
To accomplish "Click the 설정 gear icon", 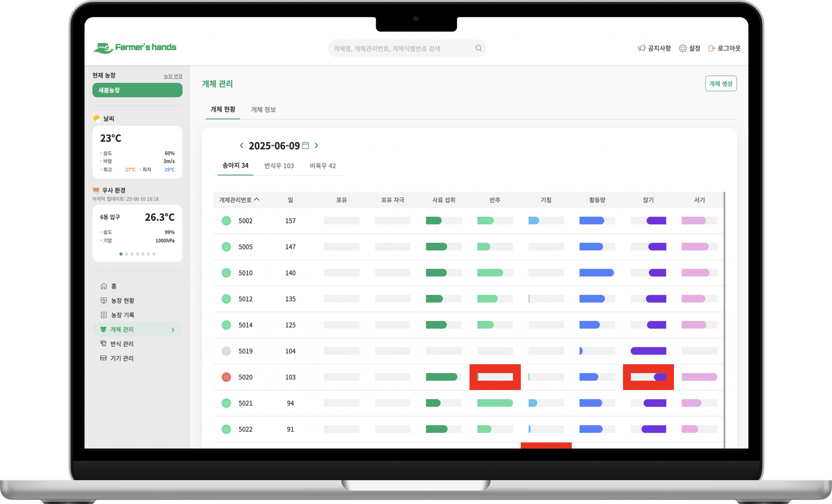I will point(682,48).
